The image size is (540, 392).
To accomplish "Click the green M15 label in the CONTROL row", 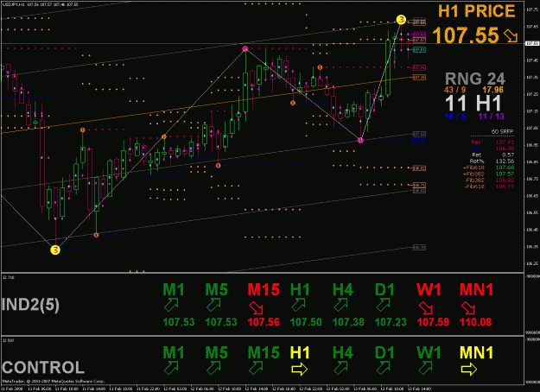I will point(264,353).
